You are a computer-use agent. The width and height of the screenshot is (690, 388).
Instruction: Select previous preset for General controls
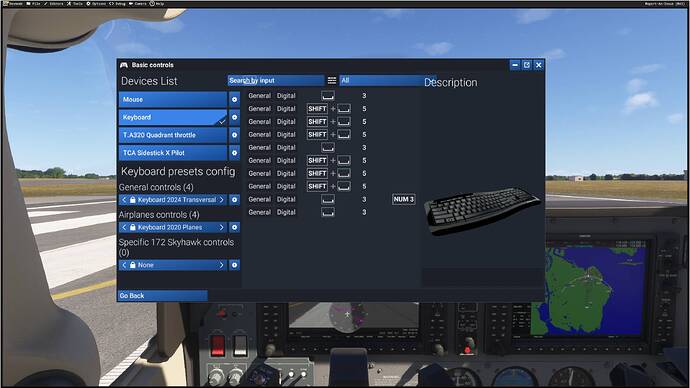[124, 200]
